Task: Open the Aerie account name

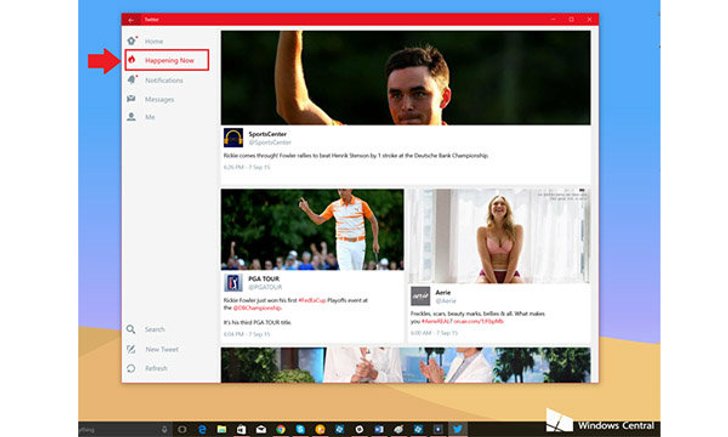Action: pyautogui.click(x=443, y=292)
